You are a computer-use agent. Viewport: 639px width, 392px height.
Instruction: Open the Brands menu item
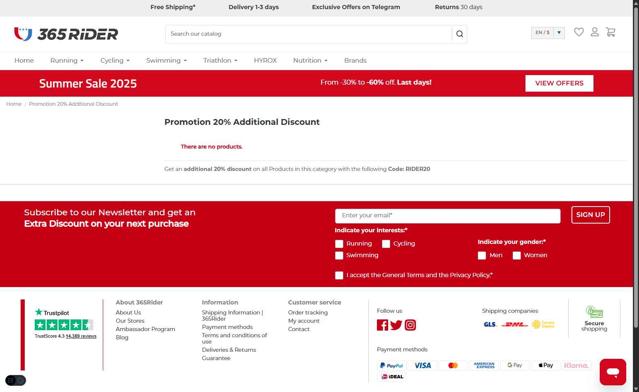(x=355, y=60)
